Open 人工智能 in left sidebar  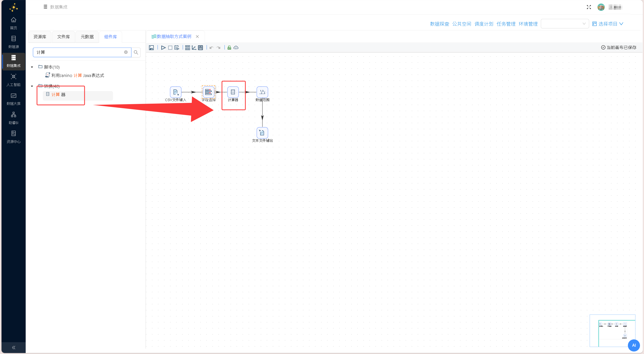tap(14, 80)
